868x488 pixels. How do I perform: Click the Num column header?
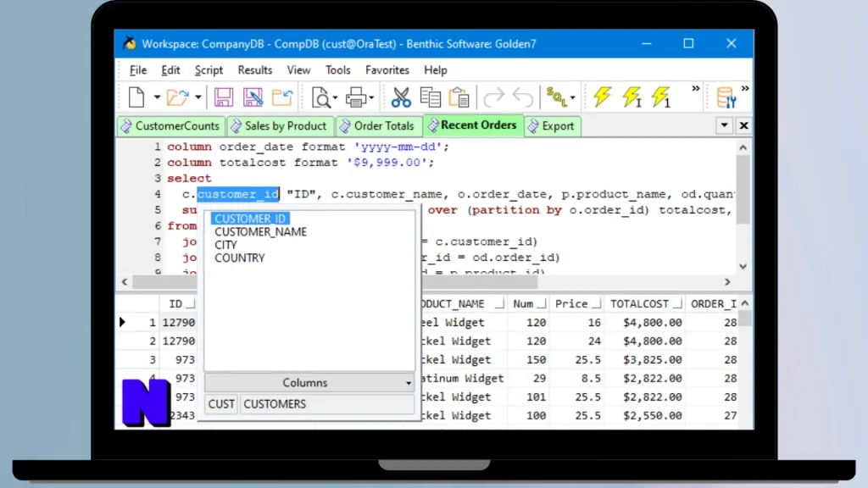click(x=528, y=304)
